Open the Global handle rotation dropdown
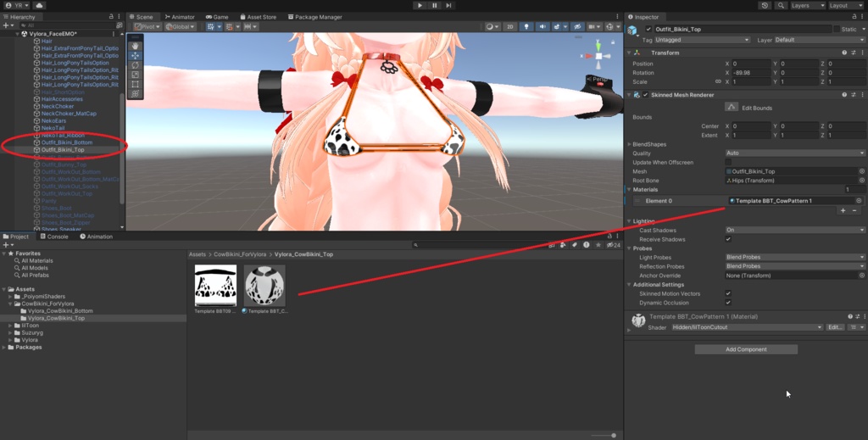 click(x=181, y=26)
